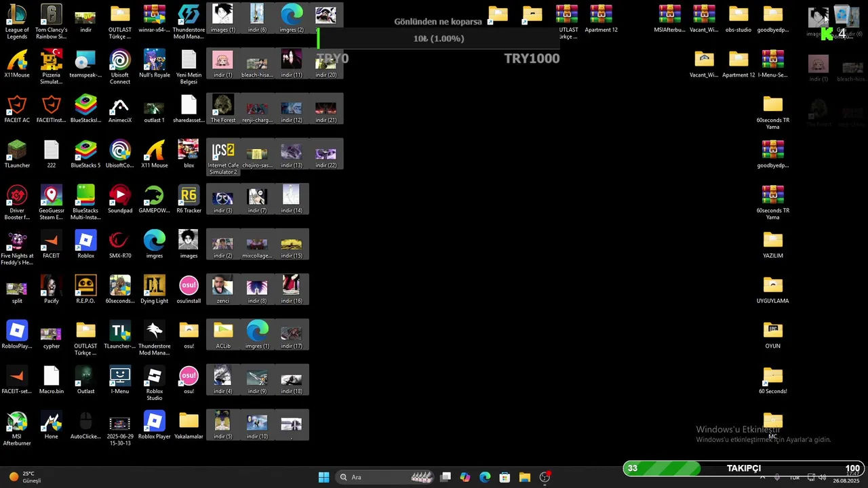The width and height of the screenshot is (868, 488).
Task: Open MSI Afterburner shortcut
Action: point(17,428)
